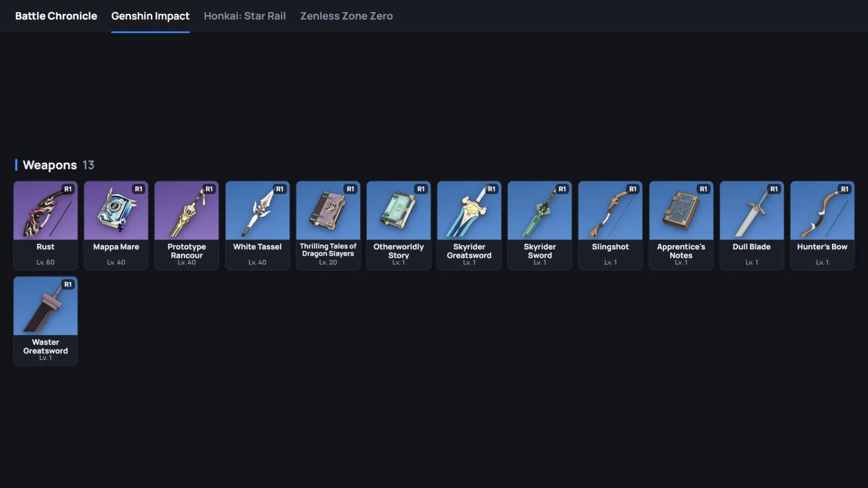Select Thrilling Tales of Dragon Slayers book icon
Viewport: 868px width, 488px height.
328,211
